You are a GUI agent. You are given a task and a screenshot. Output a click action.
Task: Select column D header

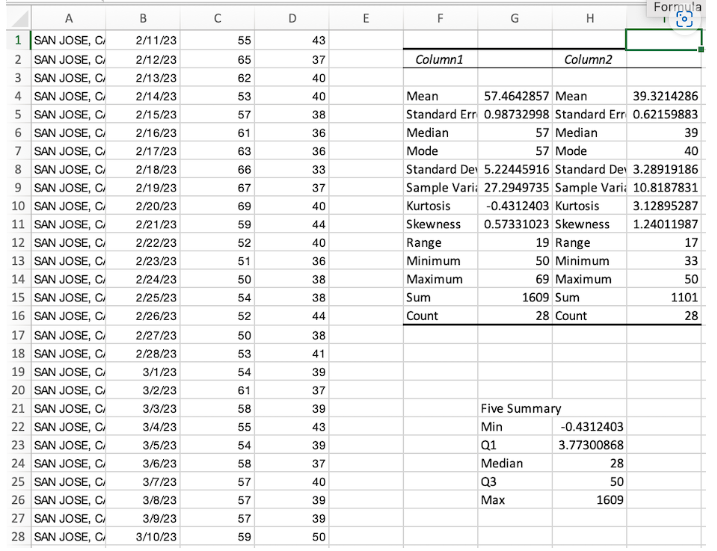click(x=292, y=19)
